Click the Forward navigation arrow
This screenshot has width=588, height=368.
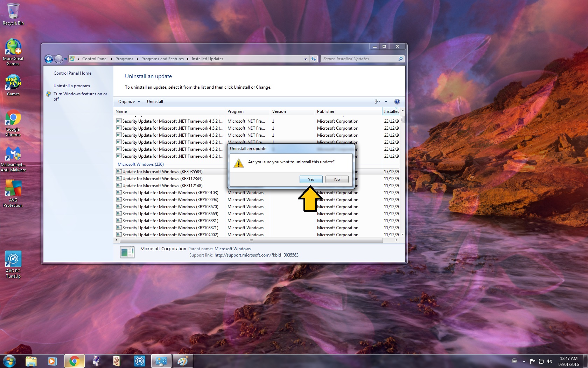(x=58, y=59)
